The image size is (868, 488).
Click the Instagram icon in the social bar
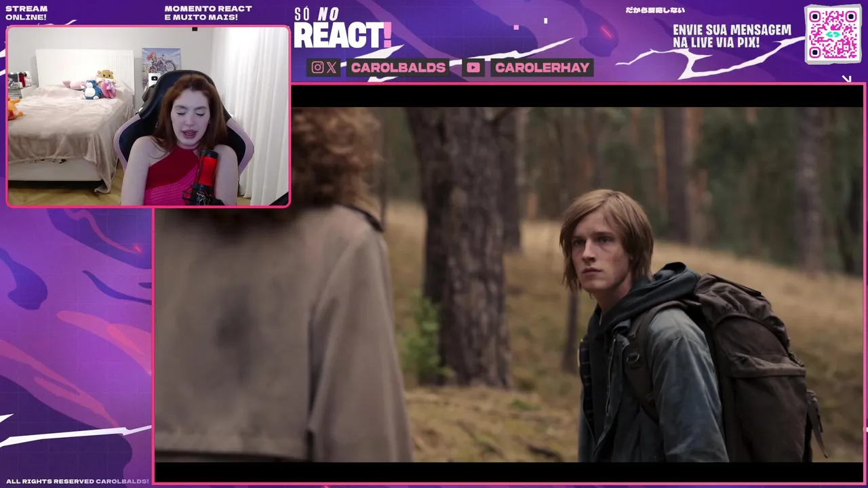(x=317, y=67)
